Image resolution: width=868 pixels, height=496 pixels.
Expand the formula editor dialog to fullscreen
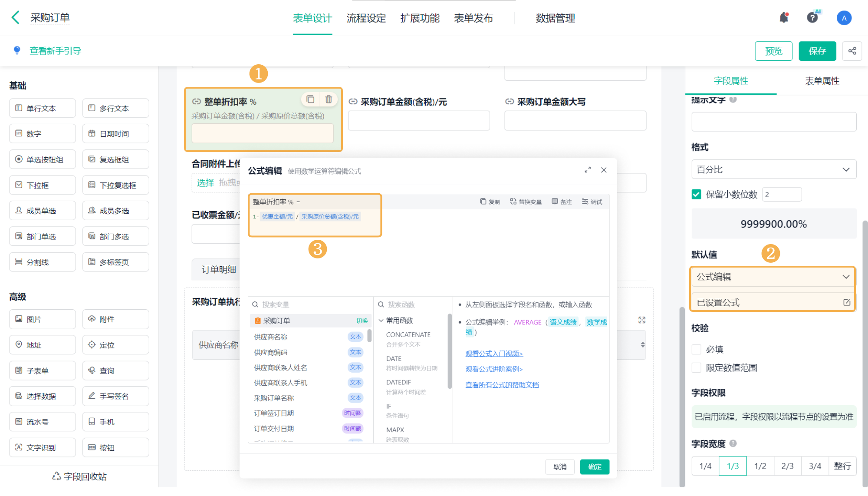coord(588,170)
